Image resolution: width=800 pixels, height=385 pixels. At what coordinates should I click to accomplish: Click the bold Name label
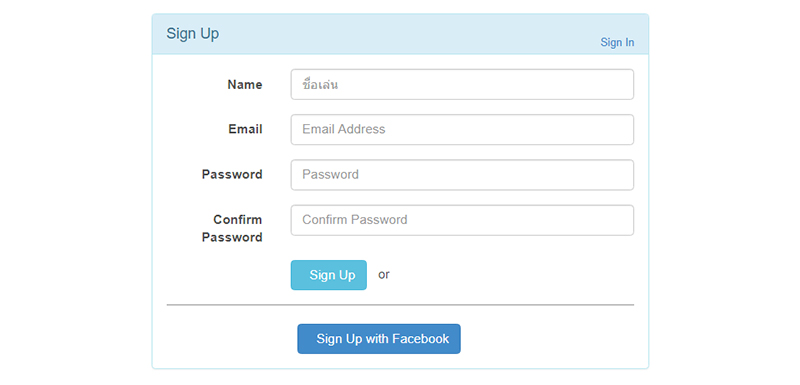pyautogui.click(x=245, y=85)
